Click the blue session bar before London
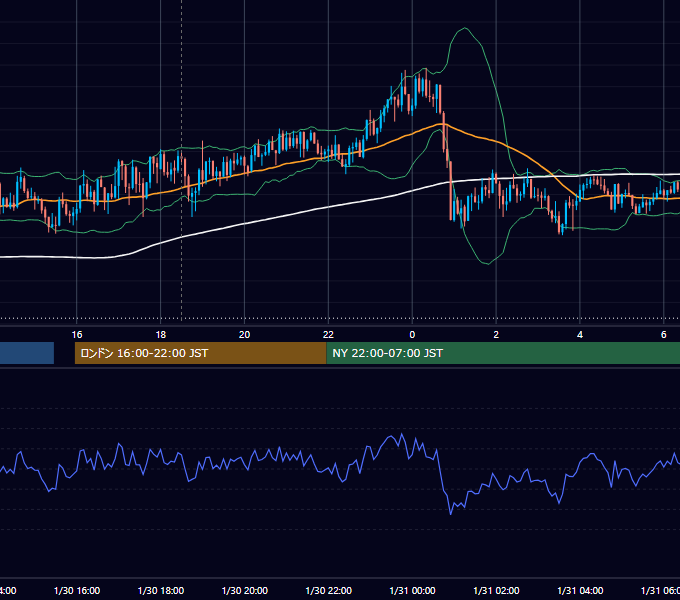The width and height of the screenshot is (680, 600). click(x=27, y=353)
